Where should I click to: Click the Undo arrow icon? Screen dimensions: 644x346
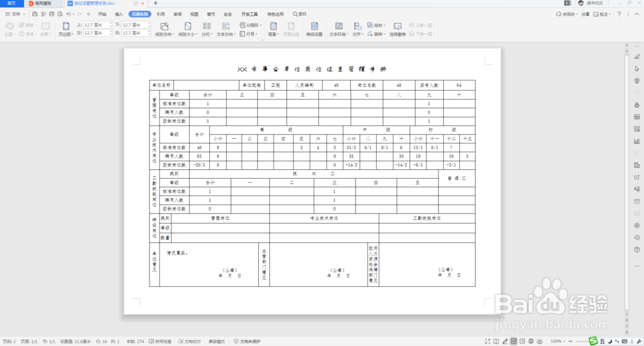coord(69,14)
